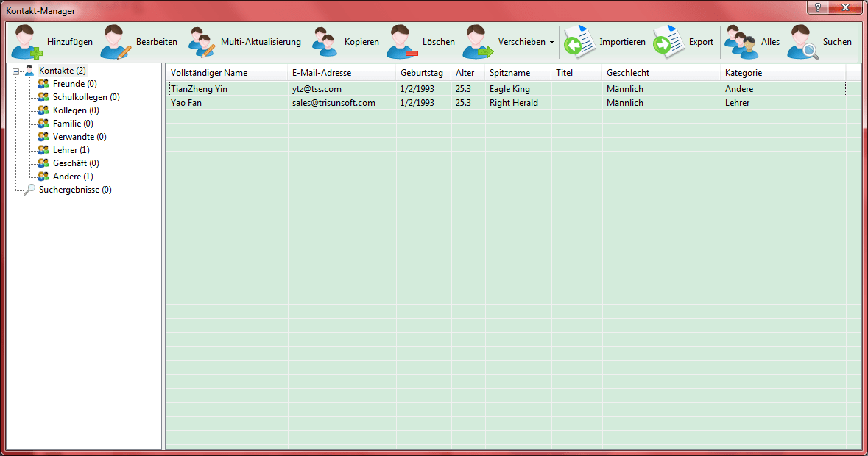Click the Löschen button label
Image resolution: width=868 pixels, height=456 pixels.
click(x=439, y=42)
